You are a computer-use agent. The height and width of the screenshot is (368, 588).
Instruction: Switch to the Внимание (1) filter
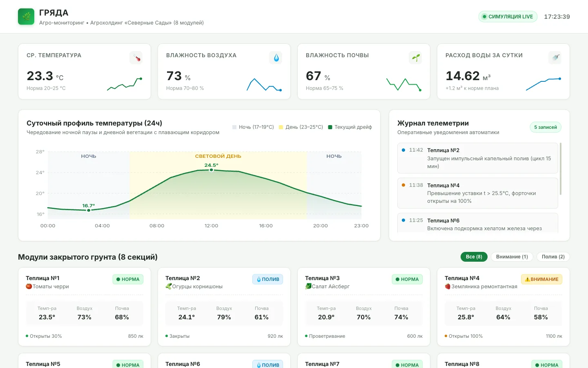[512, 257]
